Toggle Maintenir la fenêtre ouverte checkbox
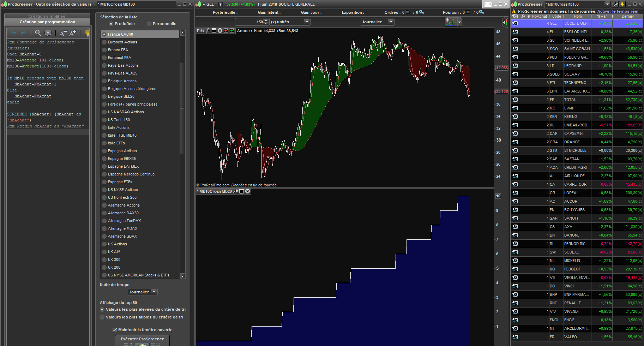 pyautogui.click(x=115, y=330)
